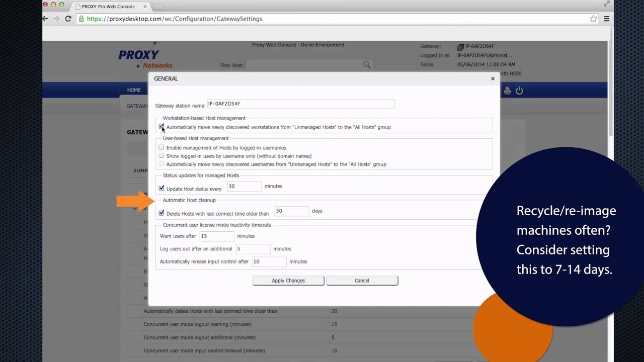Click the browser back arrow
This screenshot has height=362, width=644.
click(x=45, y=19)
